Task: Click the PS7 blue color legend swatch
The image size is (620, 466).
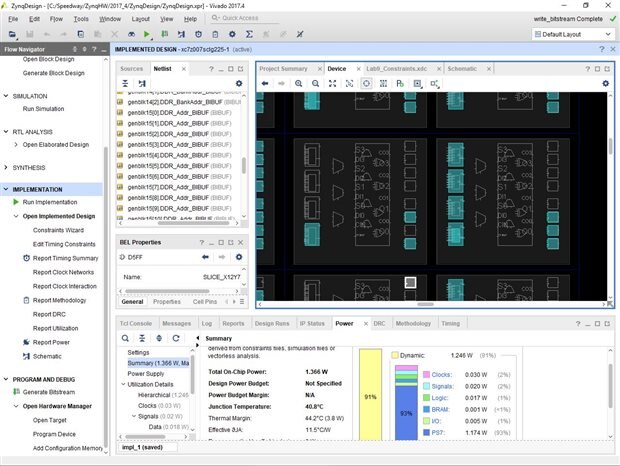Action: coord(425,431)
